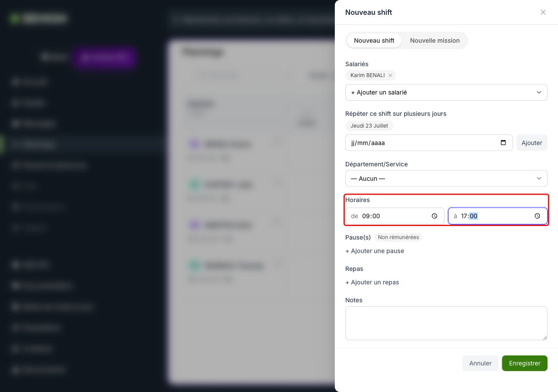Save the shift with Enregistrer
This screenshot has height=392, width=558.
click(525, 363)
